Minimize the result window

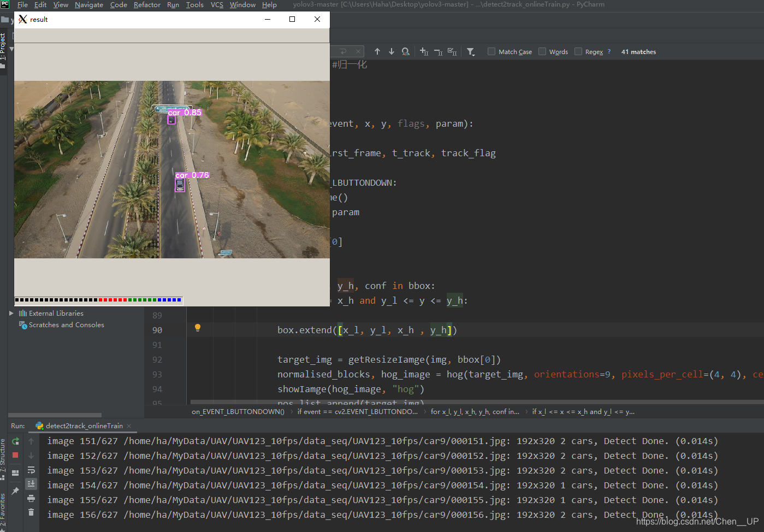click(268, 19)
